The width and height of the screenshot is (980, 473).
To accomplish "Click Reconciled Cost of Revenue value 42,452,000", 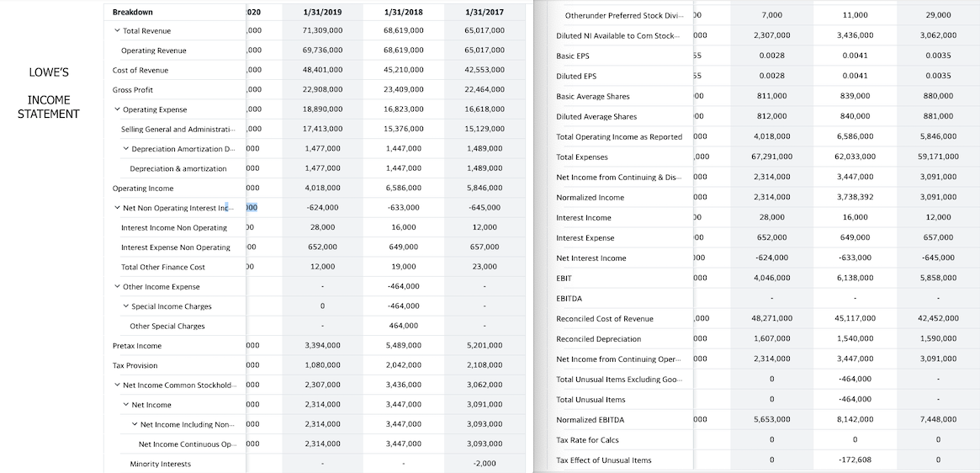I will point(938,319).
